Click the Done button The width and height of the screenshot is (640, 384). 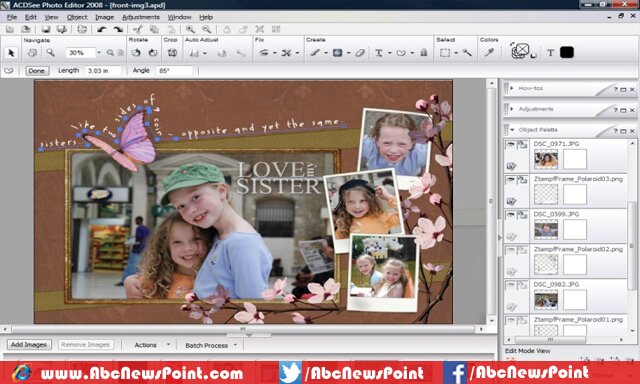point(37,71)
